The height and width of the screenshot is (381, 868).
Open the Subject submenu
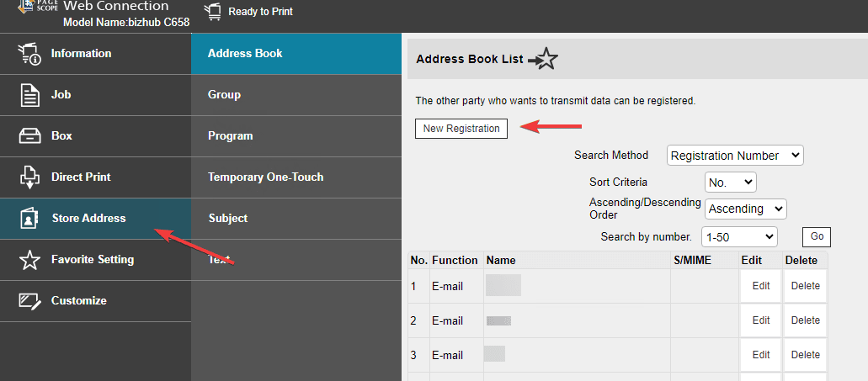tap(296, 219)
